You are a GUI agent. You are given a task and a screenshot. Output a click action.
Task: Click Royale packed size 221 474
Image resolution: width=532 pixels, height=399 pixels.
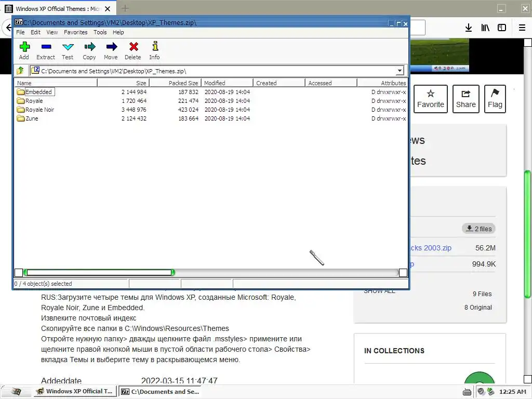[x=188, y=101]
